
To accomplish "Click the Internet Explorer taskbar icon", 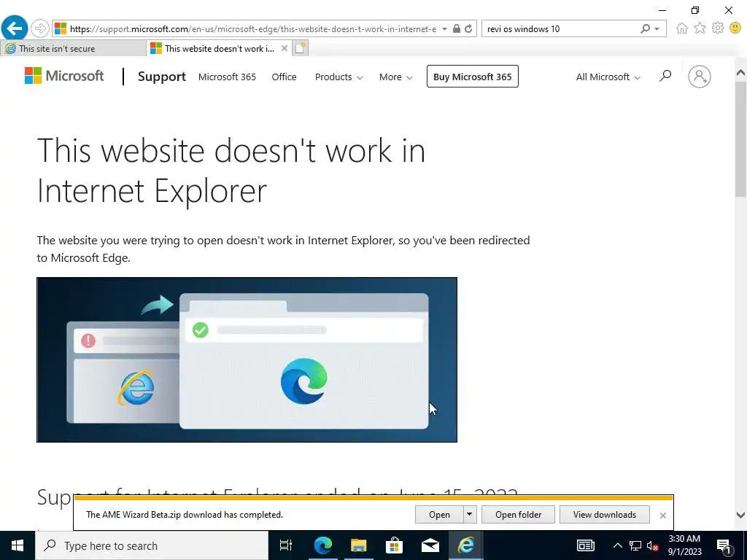I will tap(466, 545).
